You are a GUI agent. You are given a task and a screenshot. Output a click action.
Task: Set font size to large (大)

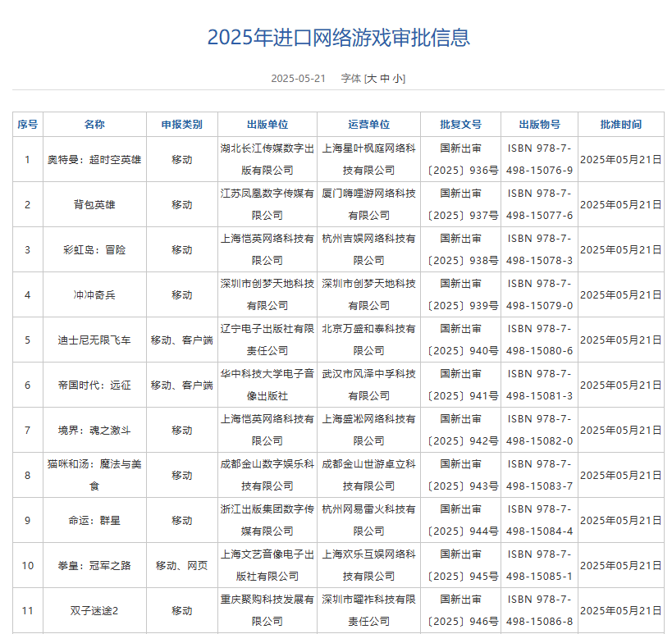pos(371,79)
